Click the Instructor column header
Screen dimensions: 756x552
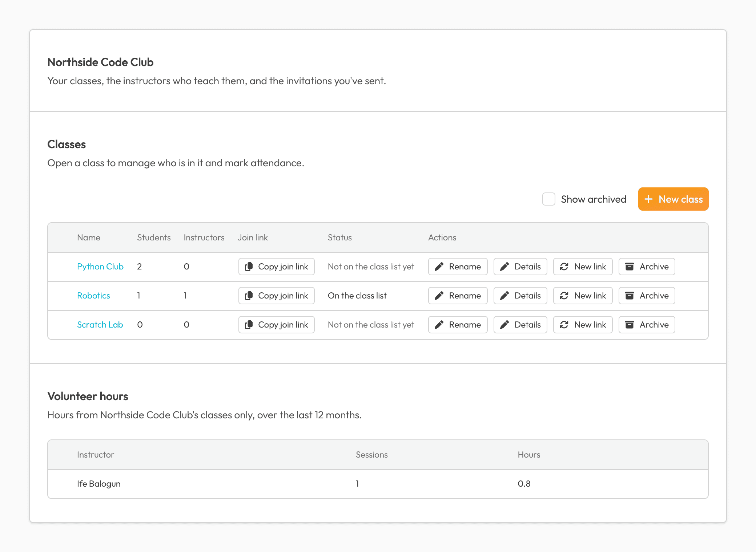click(x=96, y=455)
